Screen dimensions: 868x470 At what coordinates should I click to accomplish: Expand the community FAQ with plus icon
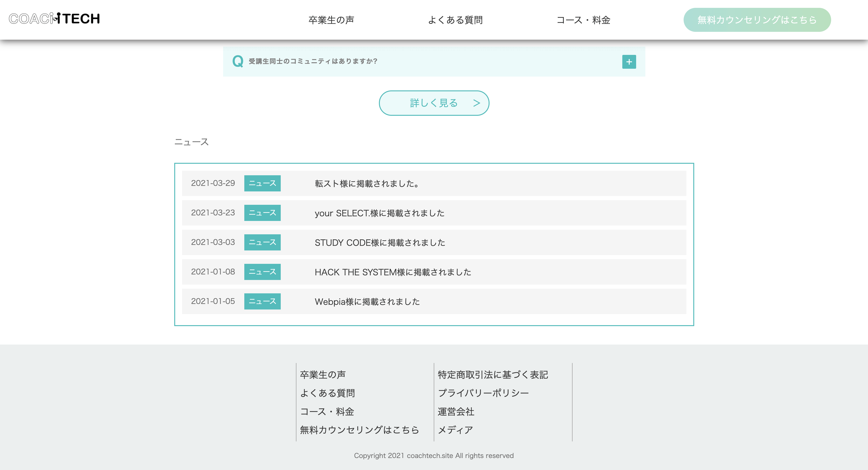tap(629, 62)
